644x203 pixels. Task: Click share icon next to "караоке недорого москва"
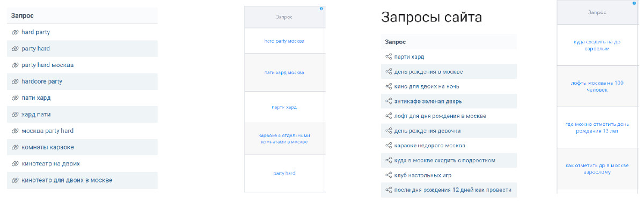[389, 145]
